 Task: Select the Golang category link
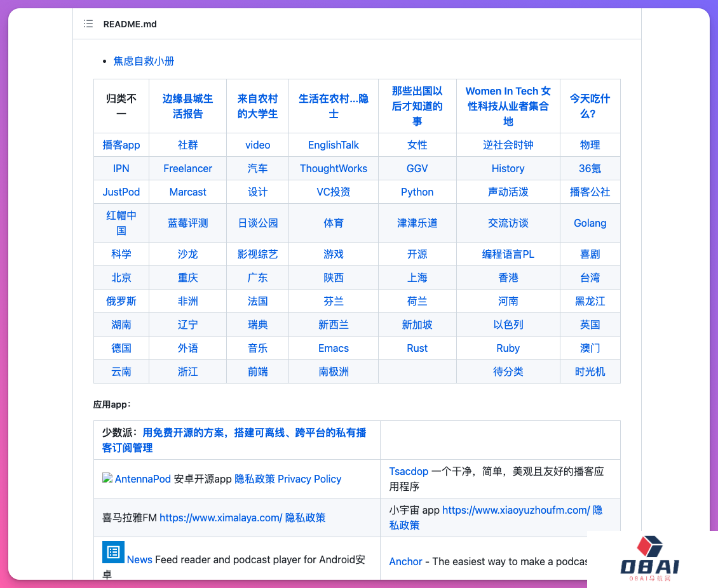coord(590,223)
